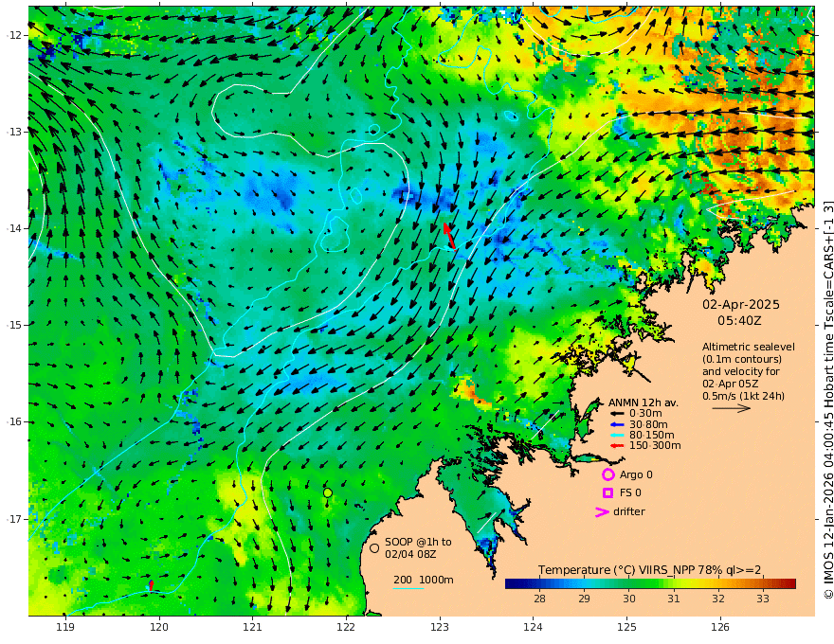Click the longitude axis label 126
Screen dimensions: 834x644
click(720, 627)
